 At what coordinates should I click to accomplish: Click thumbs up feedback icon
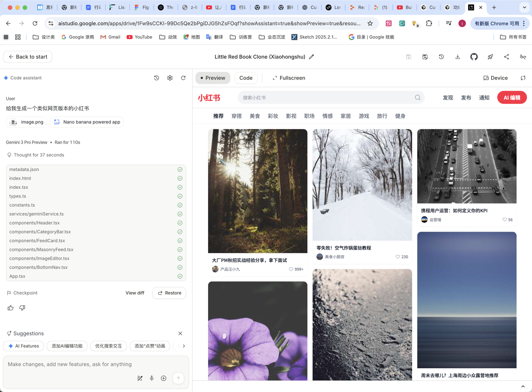[10, 308]
